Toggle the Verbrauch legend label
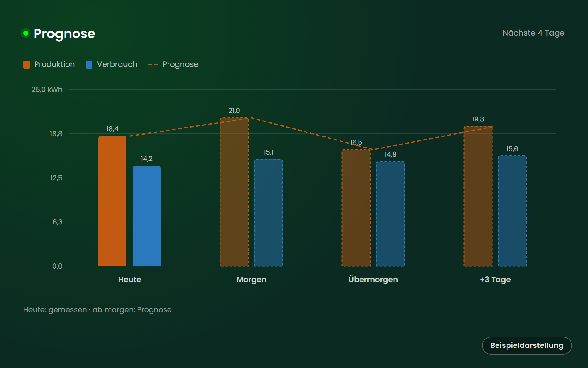Screen dimensions: 588x368 point(117,64)
